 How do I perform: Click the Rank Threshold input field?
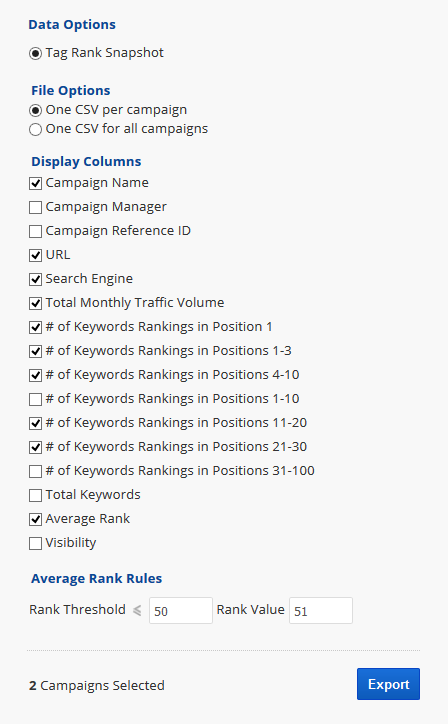[181, 611]
